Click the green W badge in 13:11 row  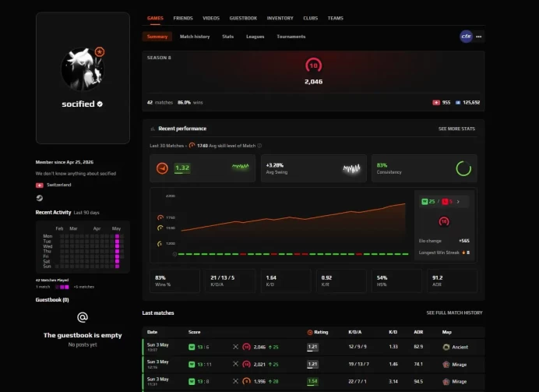pyautogui.click(x=192, y=364)
